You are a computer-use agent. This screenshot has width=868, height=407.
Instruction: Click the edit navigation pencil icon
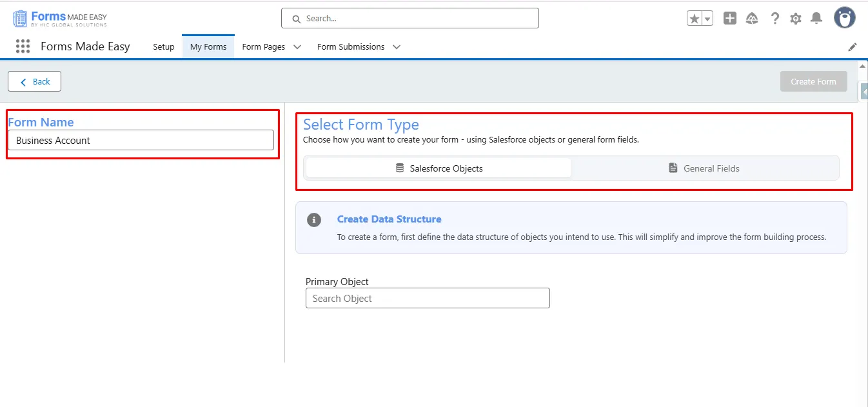click(853, 47)
